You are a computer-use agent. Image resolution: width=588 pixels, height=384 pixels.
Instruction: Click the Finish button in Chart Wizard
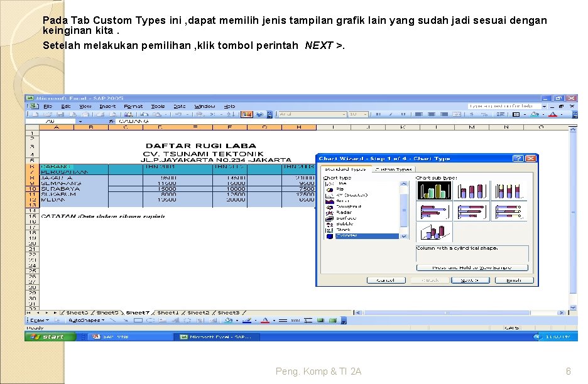coord(514,280)
